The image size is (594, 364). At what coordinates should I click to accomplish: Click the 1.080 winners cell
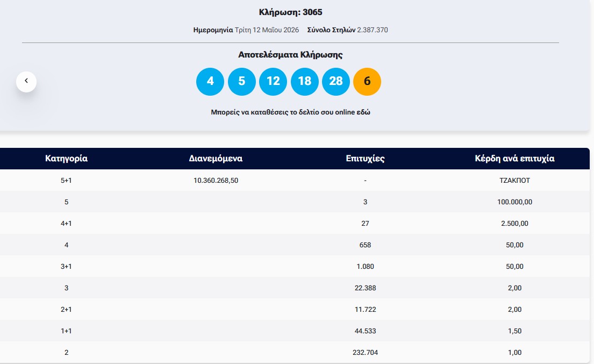point(365,266)
